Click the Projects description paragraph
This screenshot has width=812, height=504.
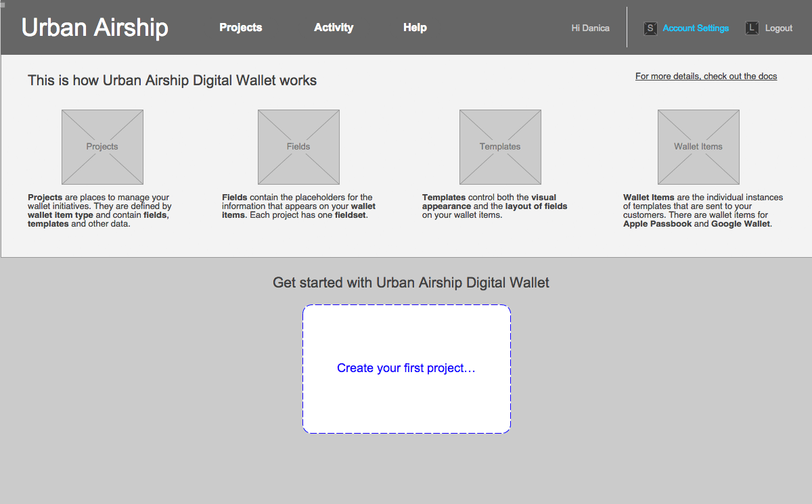click(x=100, y=210)
